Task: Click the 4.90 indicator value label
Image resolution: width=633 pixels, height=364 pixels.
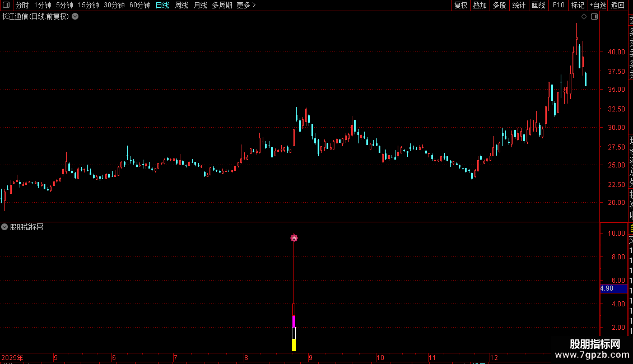Action: click(613, 288)
